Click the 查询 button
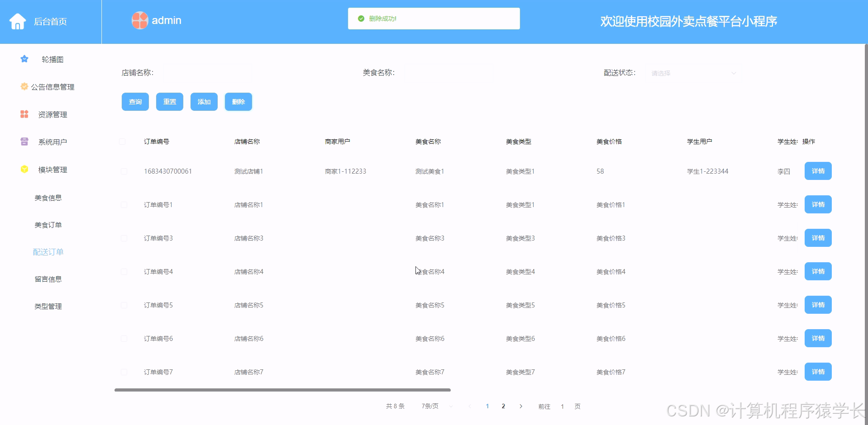 coord(135,102)
